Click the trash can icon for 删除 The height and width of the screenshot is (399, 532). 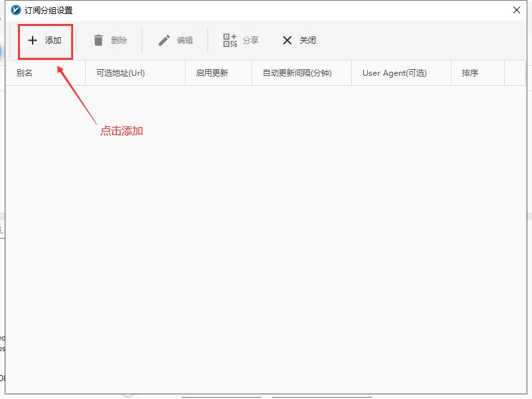point(98,41)
